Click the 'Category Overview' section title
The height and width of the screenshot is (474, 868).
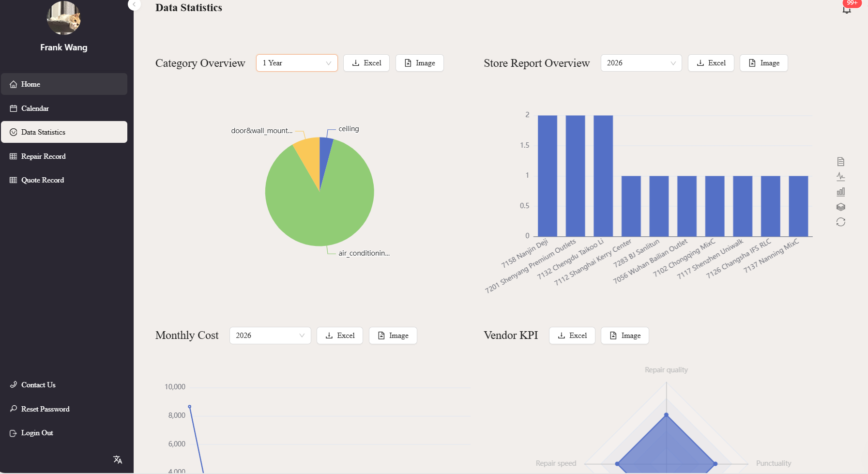(200, 63)
